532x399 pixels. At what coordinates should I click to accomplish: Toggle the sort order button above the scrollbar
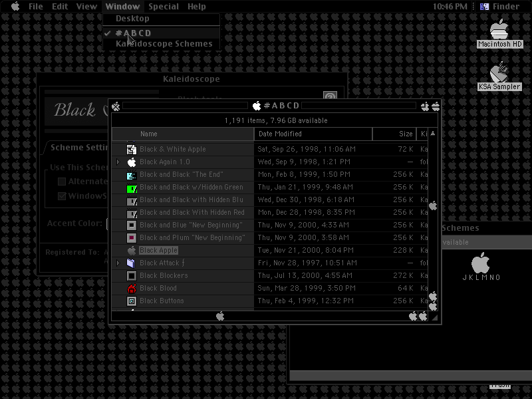433,134
